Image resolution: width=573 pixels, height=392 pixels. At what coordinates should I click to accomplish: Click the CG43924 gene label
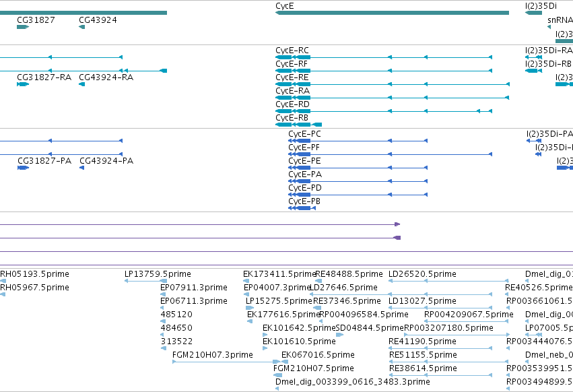(x=98, y=20)
